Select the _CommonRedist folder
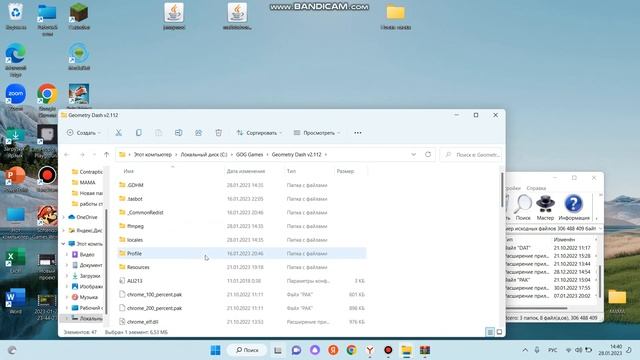The height and width of the screenshot is (360, 640). click(x=242, y=213)
